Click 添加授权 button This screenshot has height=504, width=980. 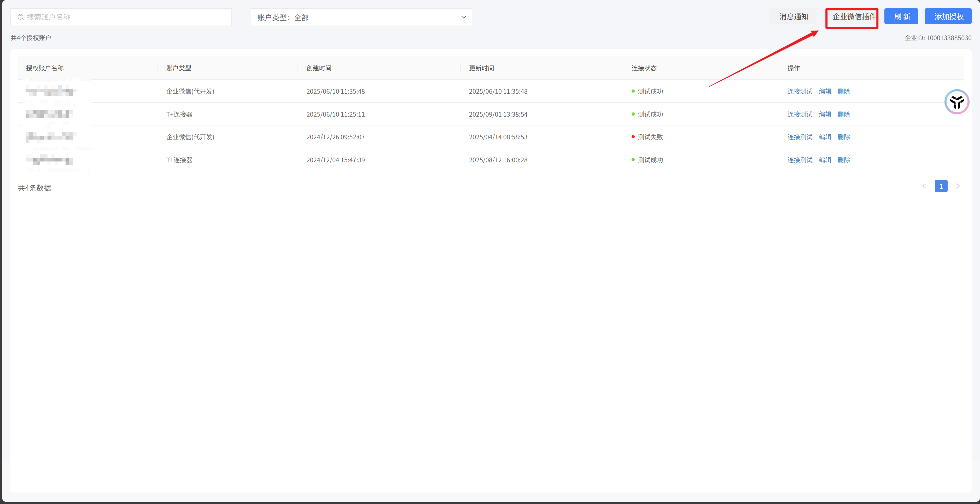948,17
